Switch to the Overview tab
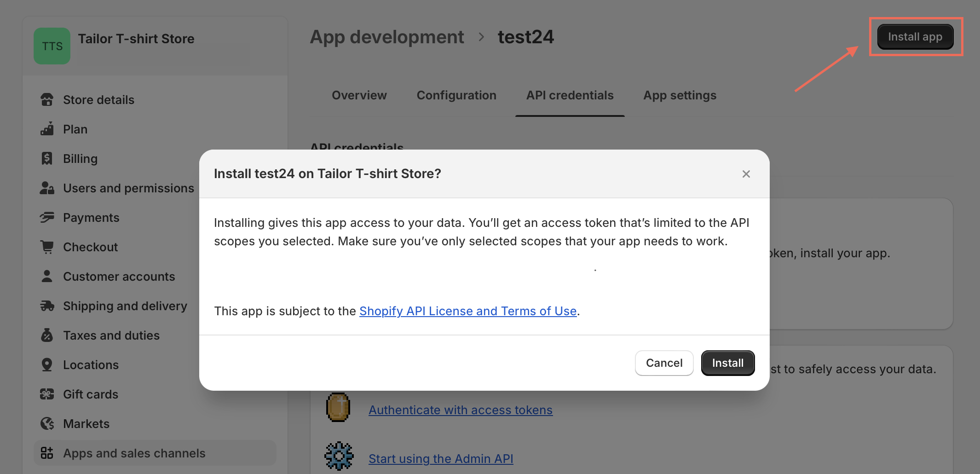980x474 pixels. tap(359, 95)
